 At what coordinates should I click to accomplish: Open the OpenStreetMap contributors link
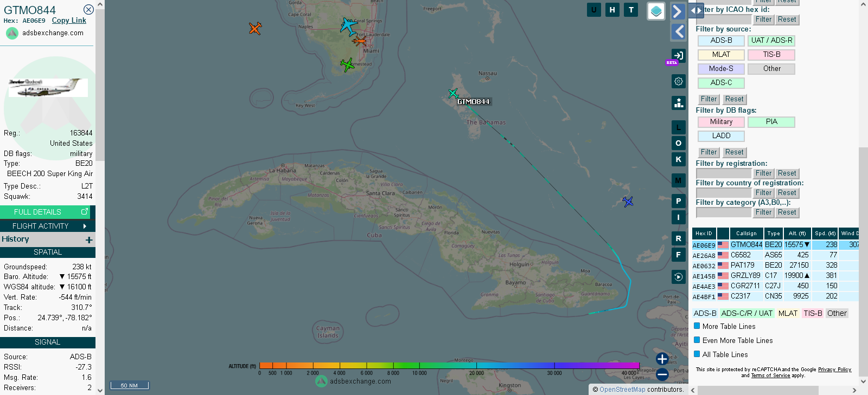[x=622, y=390]
